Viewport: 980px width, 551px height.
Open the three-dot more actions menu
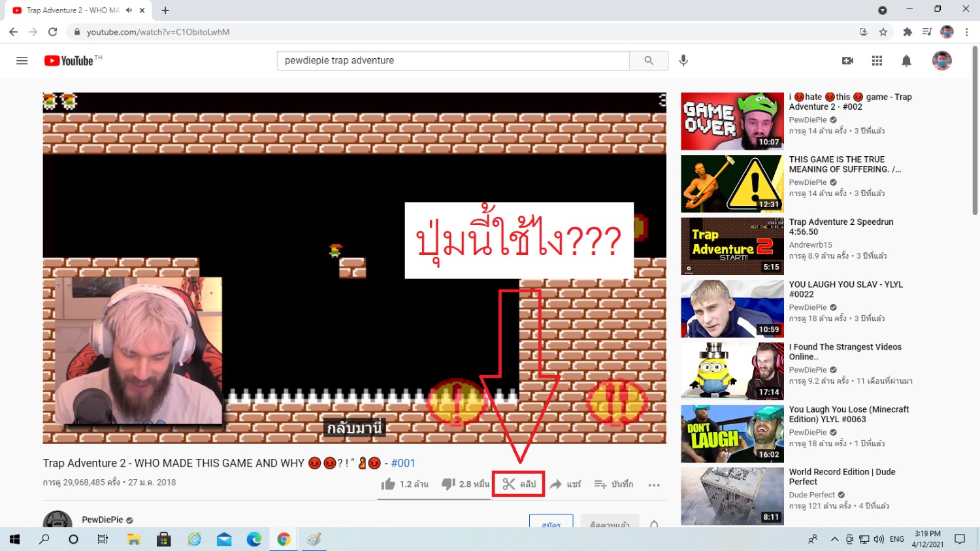click(654, 485)
